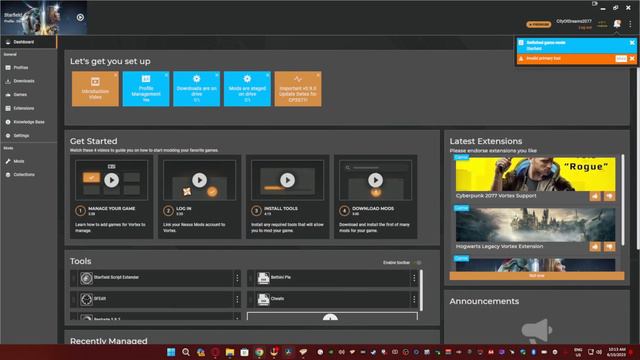This screenshot has width=640, height=360.
Task: Click the Downloads are on drive tile
Action: (196, 89)
